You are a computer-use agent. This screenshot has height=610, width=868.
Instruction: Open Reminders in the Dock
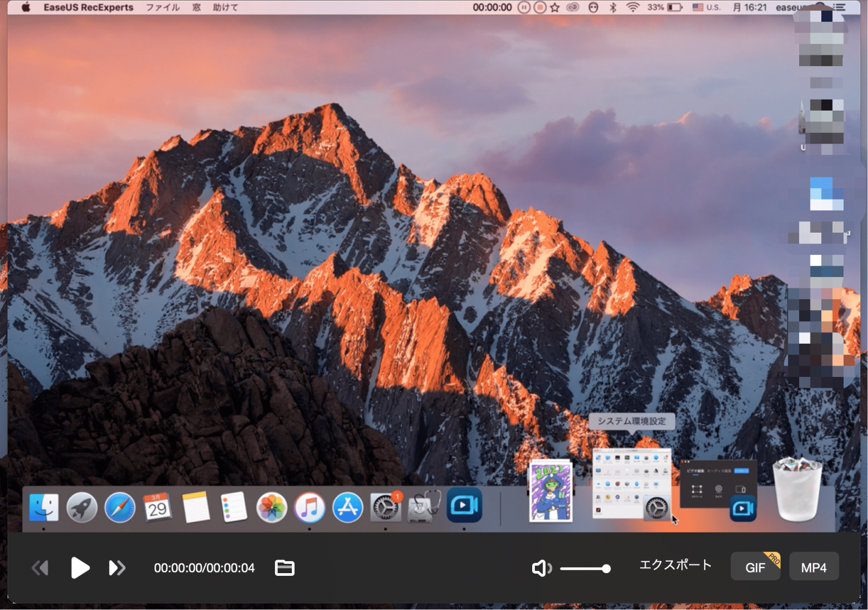point(234,508)
